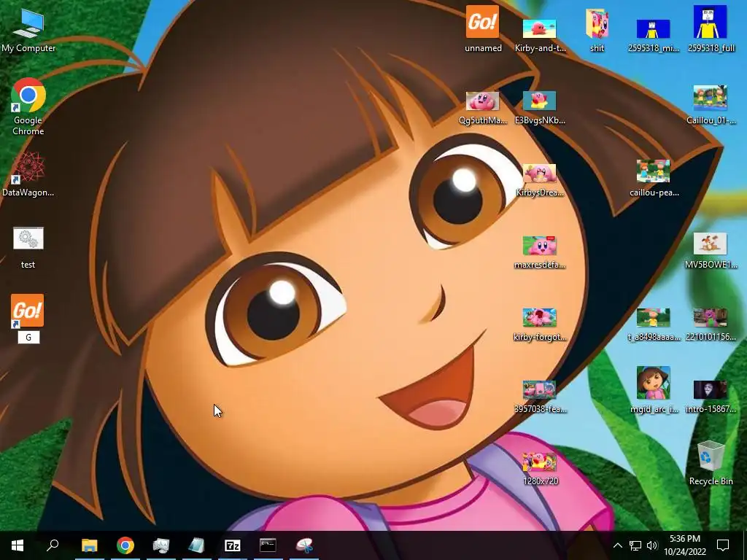Open the volume control speaker icon
747x560 pixels.
pos(652,545)
